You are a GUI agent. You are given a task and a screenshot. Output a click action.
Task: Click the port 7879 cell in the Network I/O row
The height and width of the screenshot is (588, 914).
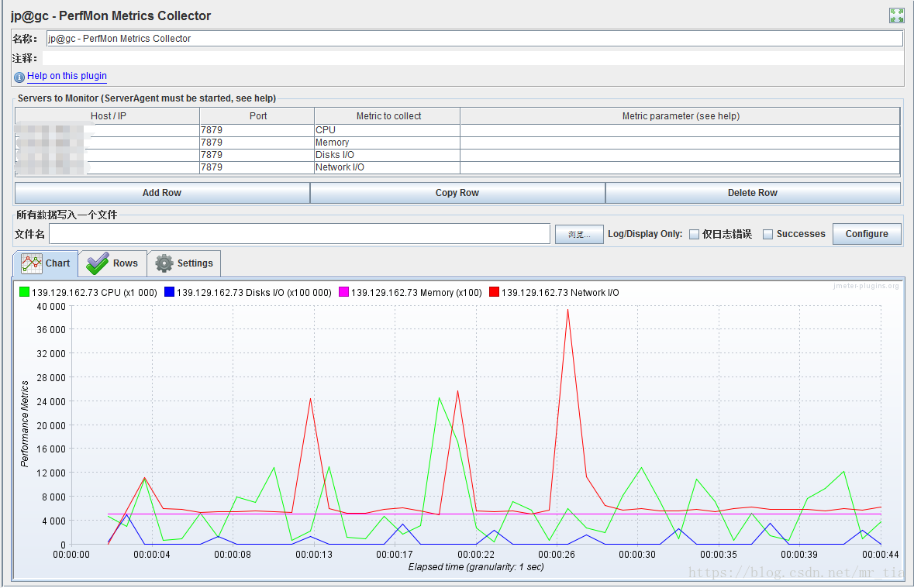pos(257,167)
